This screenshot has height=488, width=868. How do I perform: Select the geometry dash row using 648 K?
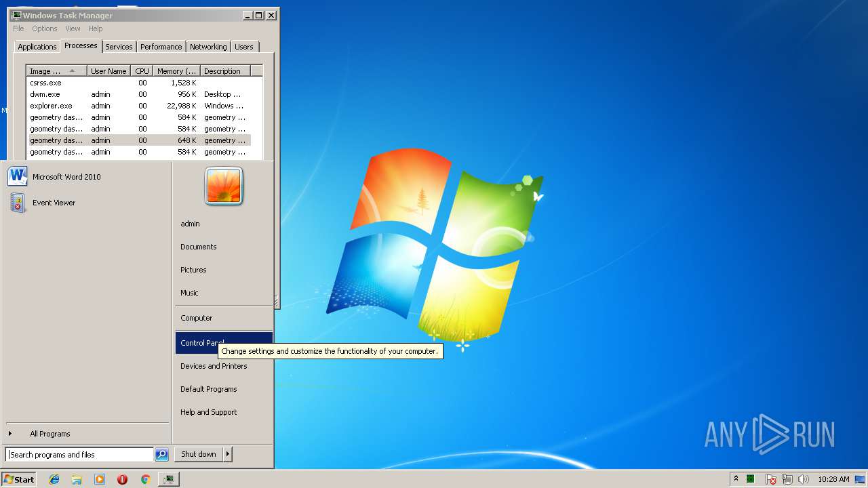point(138,140)
